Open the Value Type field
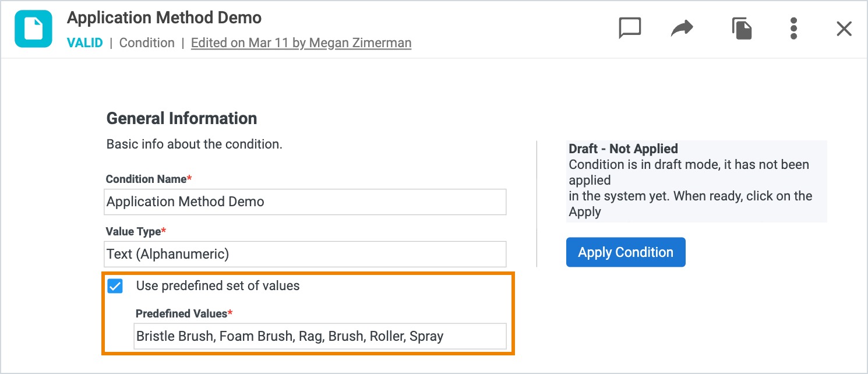 pos(305,254)
